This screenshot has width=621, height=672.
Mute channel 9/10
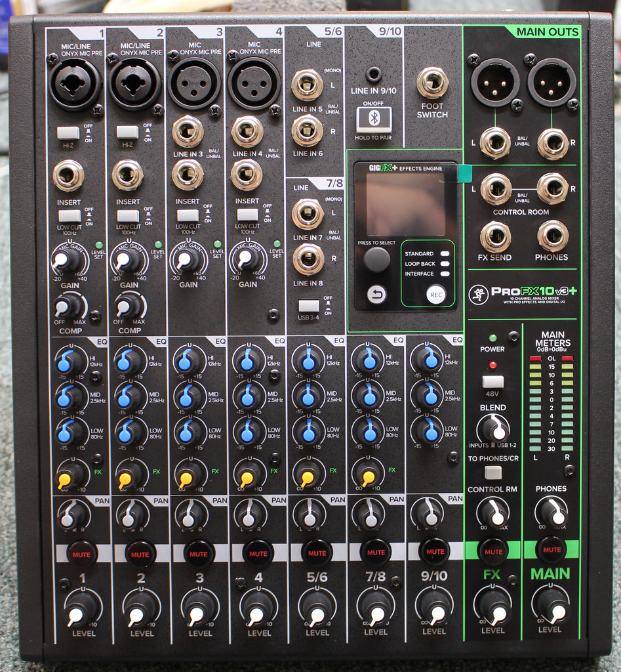tap(435, 551)
